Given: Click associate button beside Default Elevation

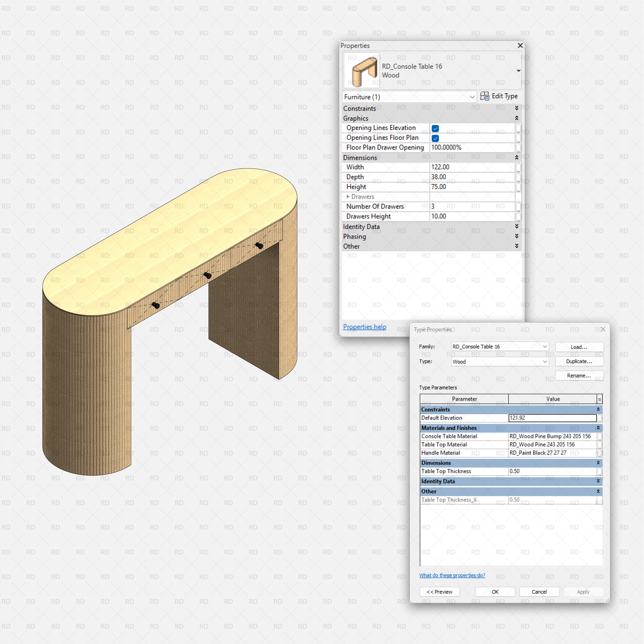Looking at the screenshot, I should coord(599,418).
